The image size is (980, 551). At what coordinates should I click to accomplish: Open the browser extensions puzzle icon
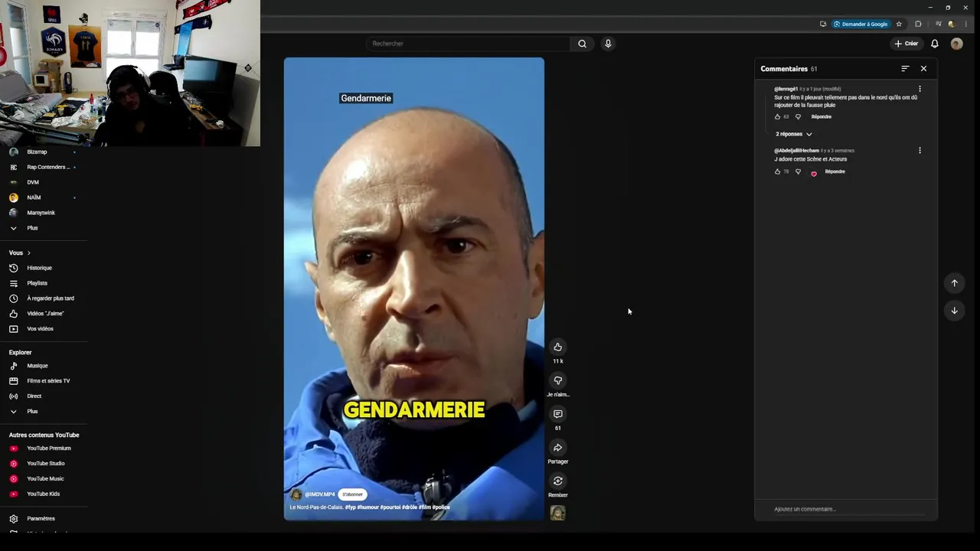coord(918,24)
